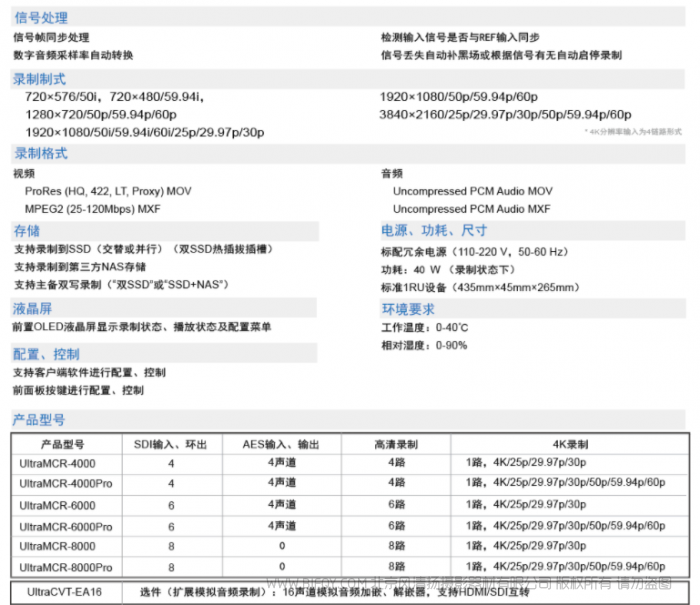Select the 4K录制 column header
The height and width of the screenshot is (605, 700).
click(571, 444)
